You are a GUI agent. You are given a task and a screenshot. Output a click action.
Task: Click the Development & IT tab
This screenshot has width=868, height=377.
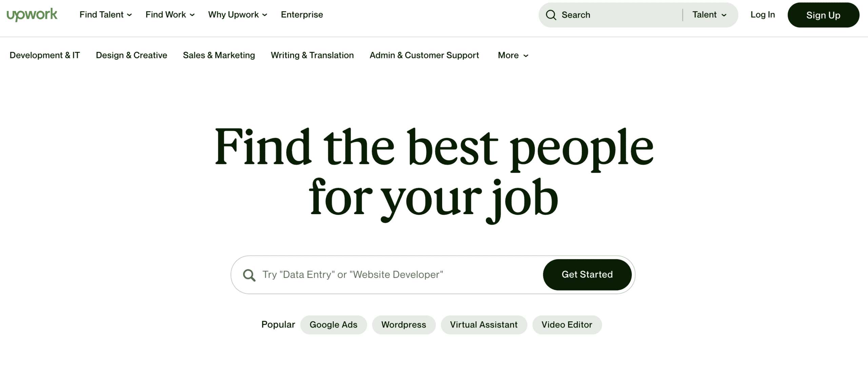tap(45, 55)
